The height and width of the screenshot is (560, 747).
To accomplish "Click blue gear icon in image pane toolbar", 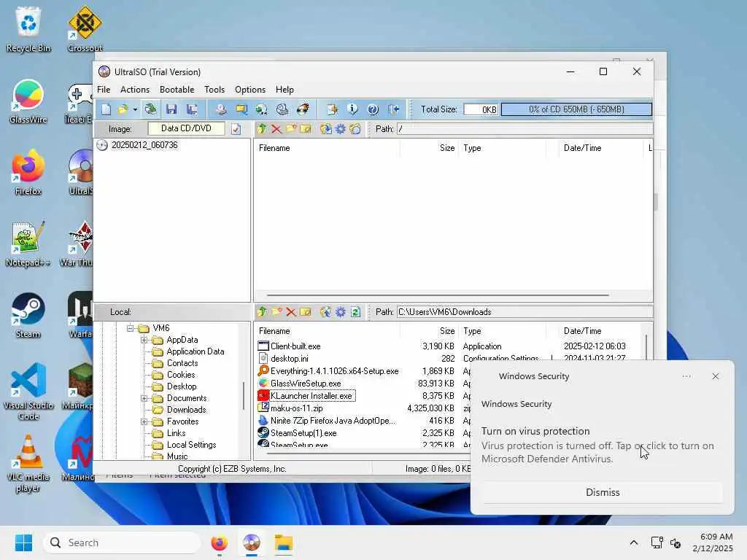I will point(341,128).
